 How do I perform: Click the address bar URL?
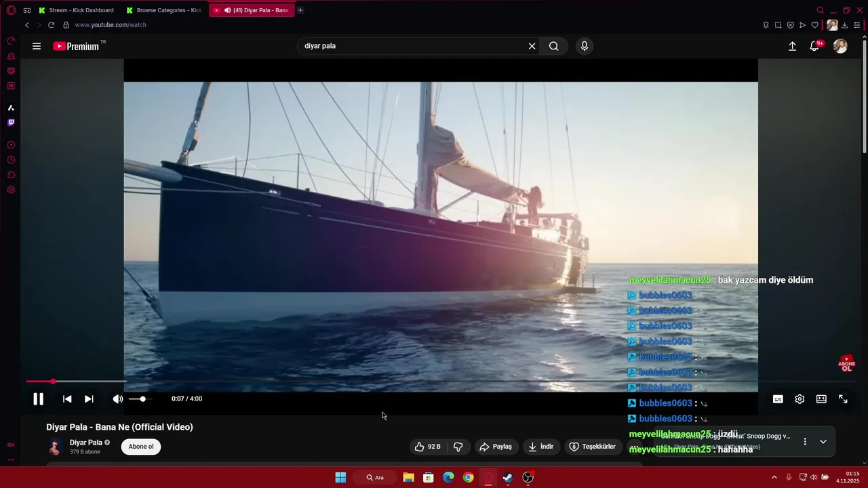(111, 25)
